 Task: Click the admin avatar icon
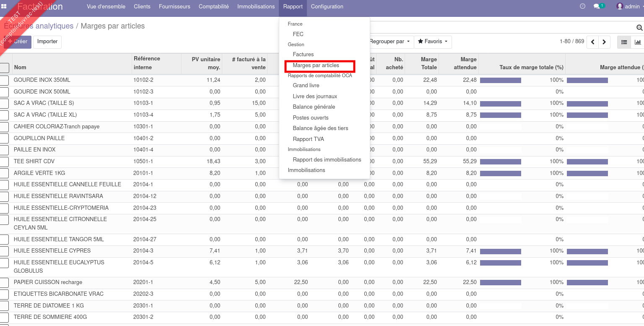(x=619, y=6)
